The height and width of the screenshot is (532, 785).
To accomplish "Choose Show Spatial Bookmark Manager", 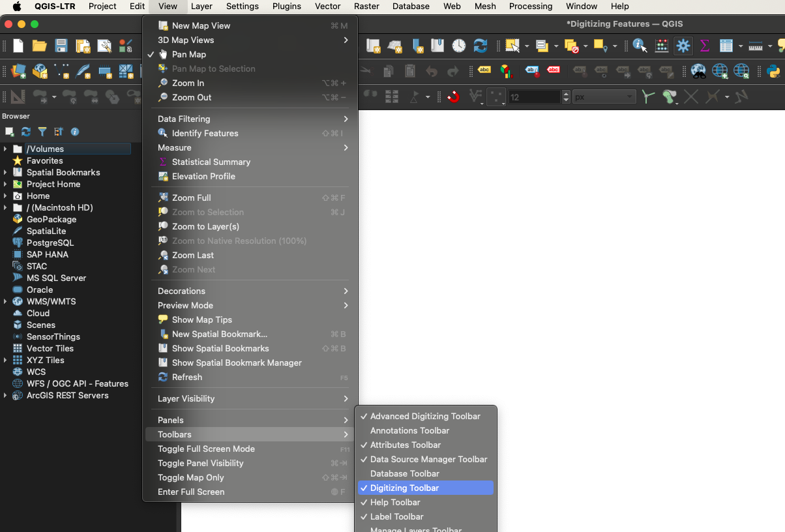I will [250, 362].
